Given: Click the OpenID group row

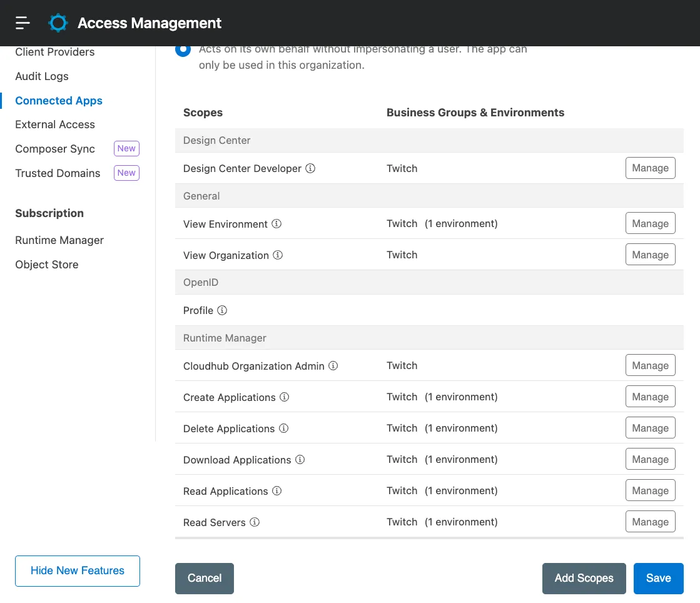Looking at the screenshot, I should tap(429, 282).
